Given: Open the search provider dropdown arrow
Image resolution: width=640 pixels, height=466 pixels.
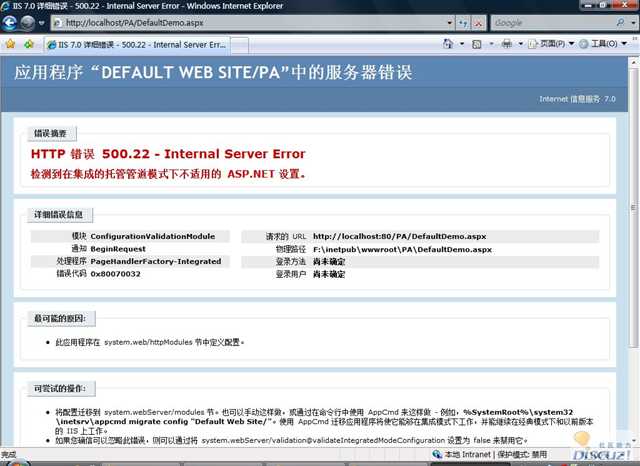Looking at the screenshot, I should (x=633, y=23).
